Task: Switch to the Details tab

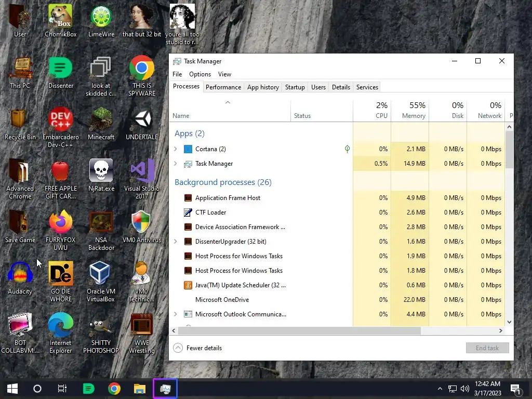Action: (x=341, y=87)
